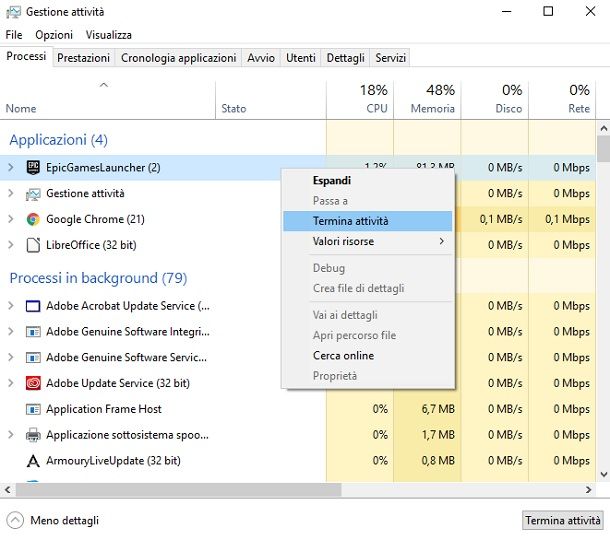The image size is (610, 540).
Task: Click the Adobe Genuine Software Integrity icon
Action: 33,332
